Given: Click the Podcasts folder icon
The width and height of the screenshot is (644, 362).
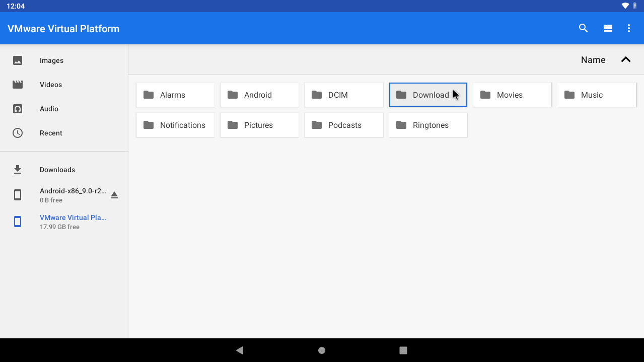Looking at the screenshot, I should click(317, 125).
